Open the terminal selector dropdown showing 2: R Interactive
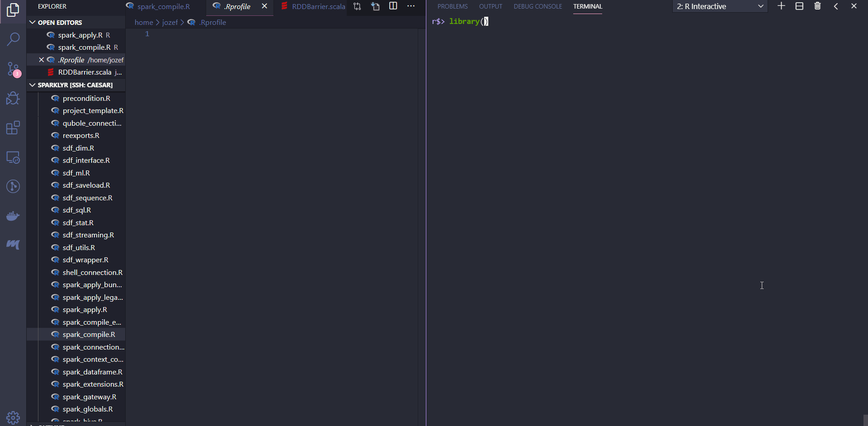868x426 pixels. (x=720, y=6)
